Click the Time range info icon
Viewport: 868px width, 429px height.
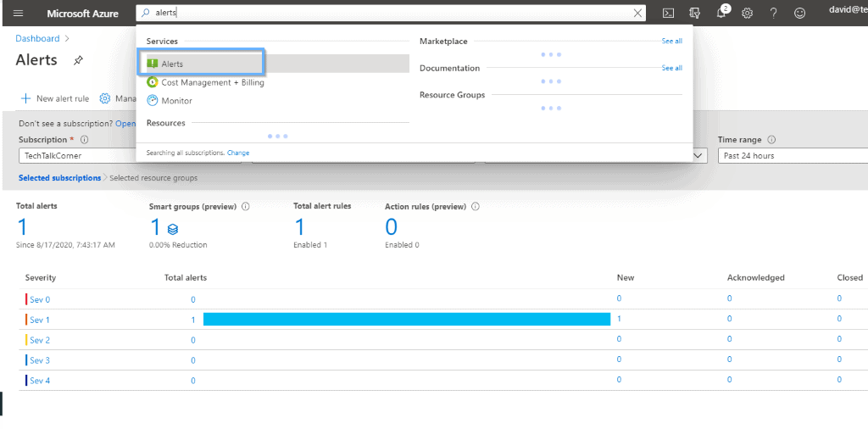[x=771, y=140]
